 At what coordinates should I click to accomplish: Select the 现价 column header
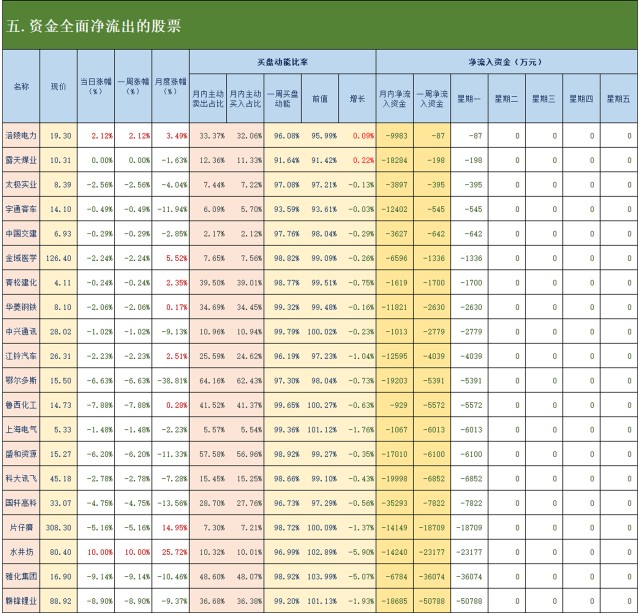pos(59,86)
